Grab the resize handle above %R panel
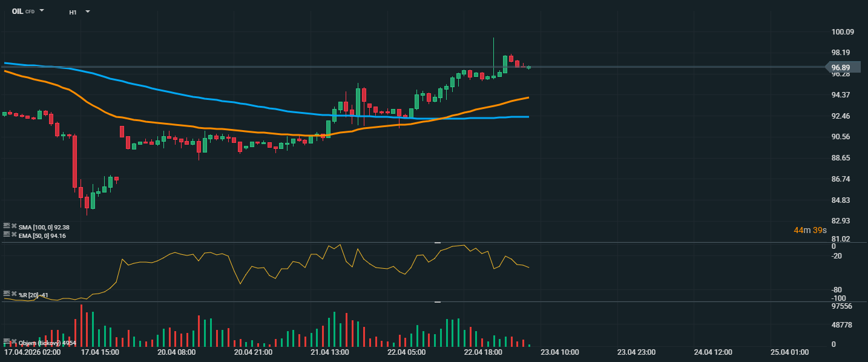868x362 pixels. (438, 243)
